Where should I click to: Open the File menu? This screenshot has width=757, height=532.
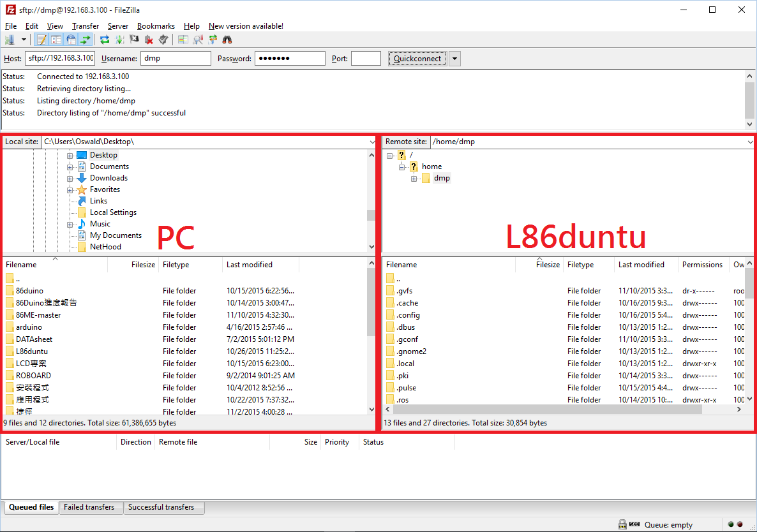11,26
